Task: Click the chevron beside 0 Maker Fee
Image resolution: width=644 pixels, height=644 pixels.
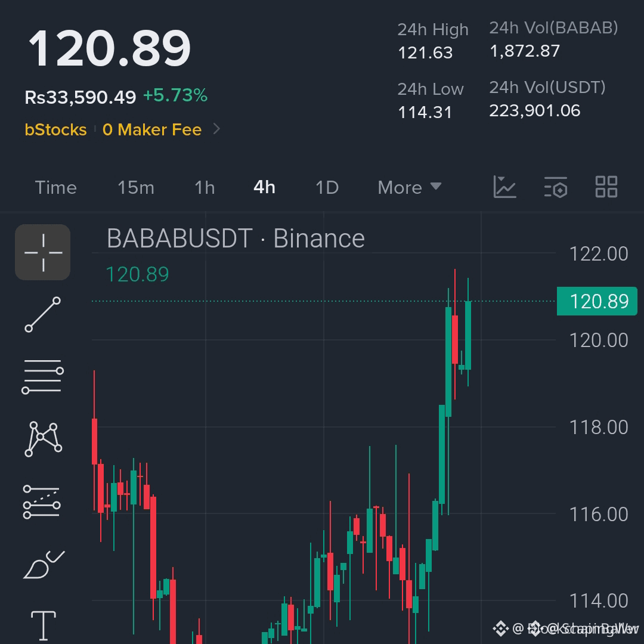Action: 217,129
